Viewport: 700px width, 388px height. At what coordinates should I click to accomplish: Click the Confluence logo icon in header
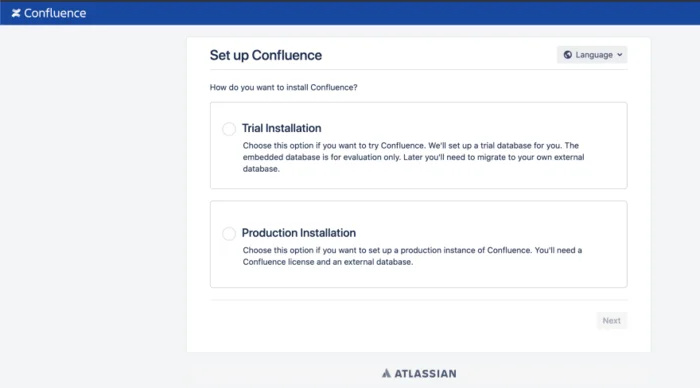[16, 13]
